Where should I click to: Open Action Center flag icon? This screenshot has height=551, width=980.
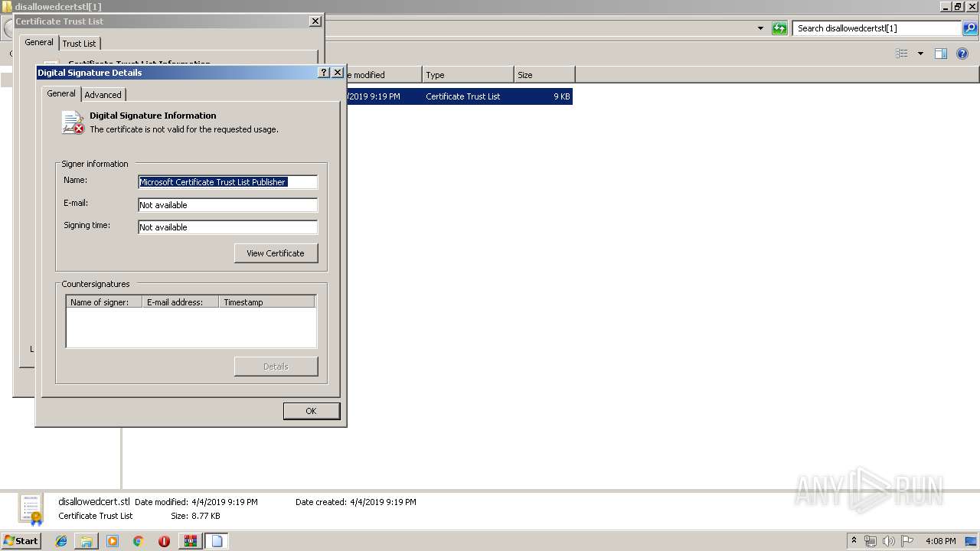tap(907, 541)
